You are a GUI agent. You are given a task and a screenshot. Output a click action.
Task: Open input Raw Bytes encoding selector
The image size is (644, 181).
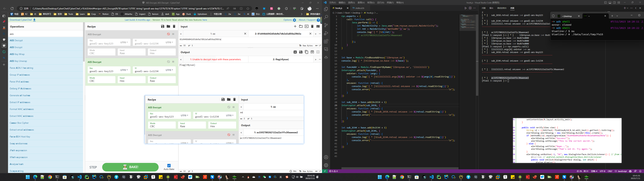click(306, 45)
